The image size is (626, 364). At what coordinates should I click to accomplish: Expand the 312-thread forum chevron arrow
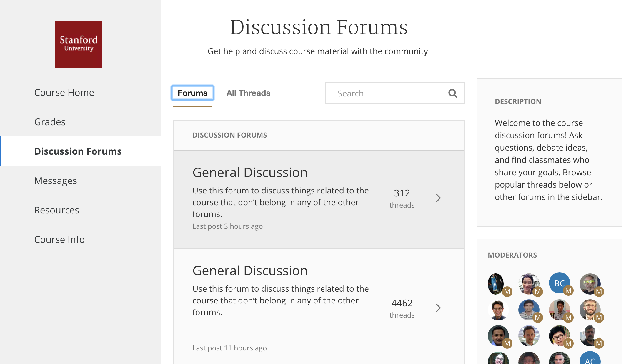tap(438, 198)
